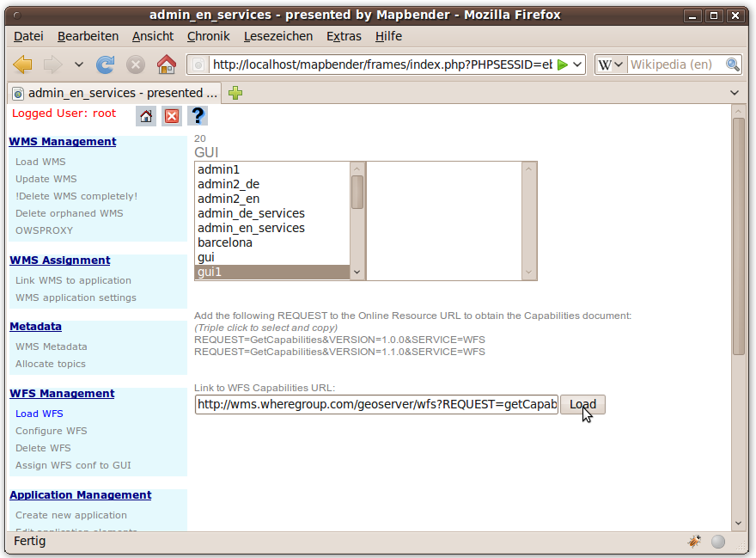Open the Load WMS link
The image size is (756, 558).
[x=40, y=162]
